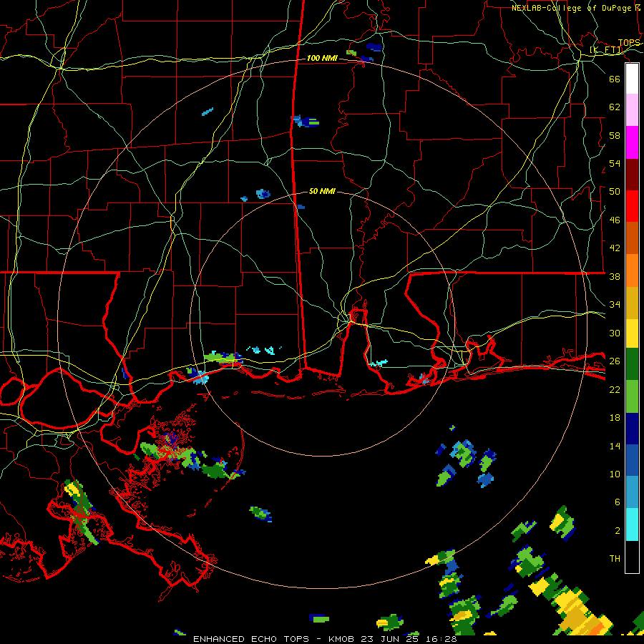Click the legend value "10"
The height and width of the screenshot is (644, 644).
coord(615,474)
